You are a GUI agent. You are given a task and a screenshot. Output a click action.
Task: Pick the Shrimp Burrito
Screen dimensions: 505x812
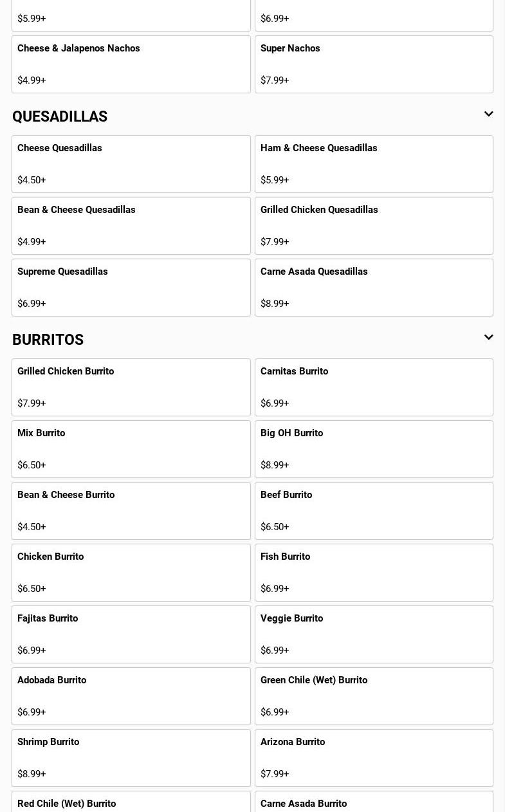(x=131, y=758)
